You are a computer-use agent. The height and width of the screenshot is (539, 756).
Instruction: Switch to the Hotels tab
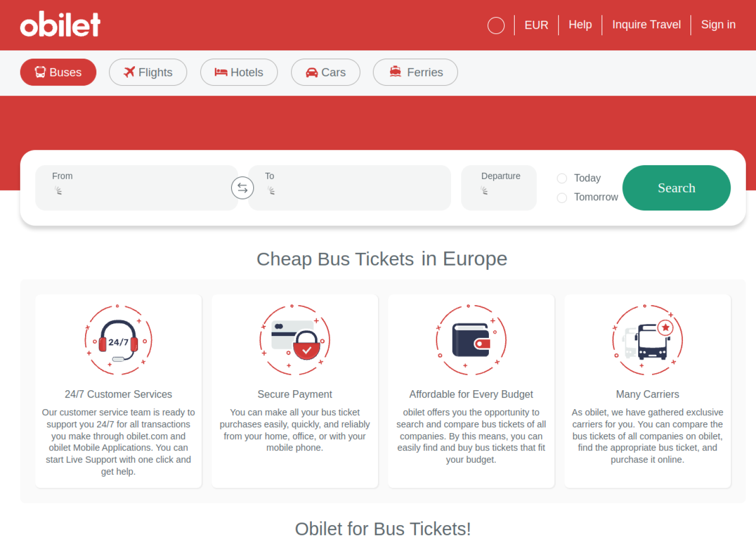(x=239, y=72)
